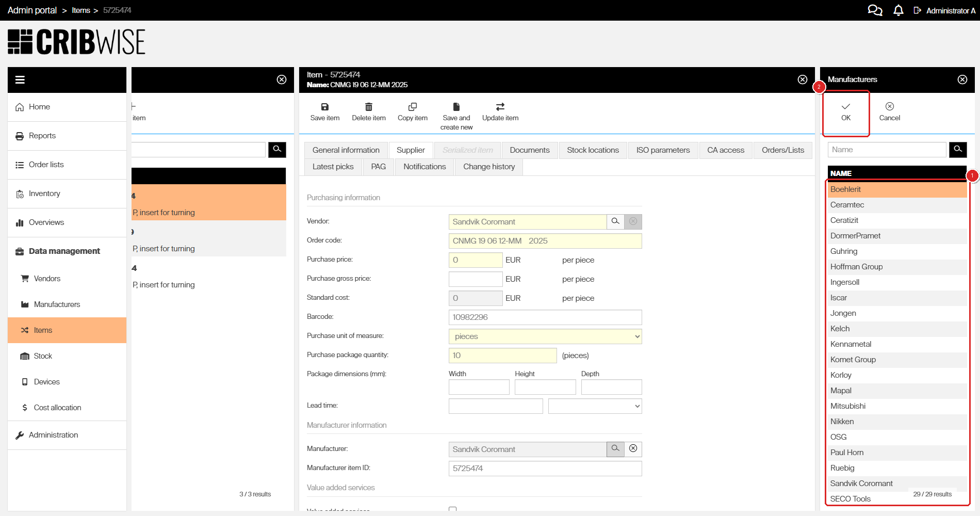Switch to General information tab
The height and width of the screenshot is (516, 980).
click(346, 150)
